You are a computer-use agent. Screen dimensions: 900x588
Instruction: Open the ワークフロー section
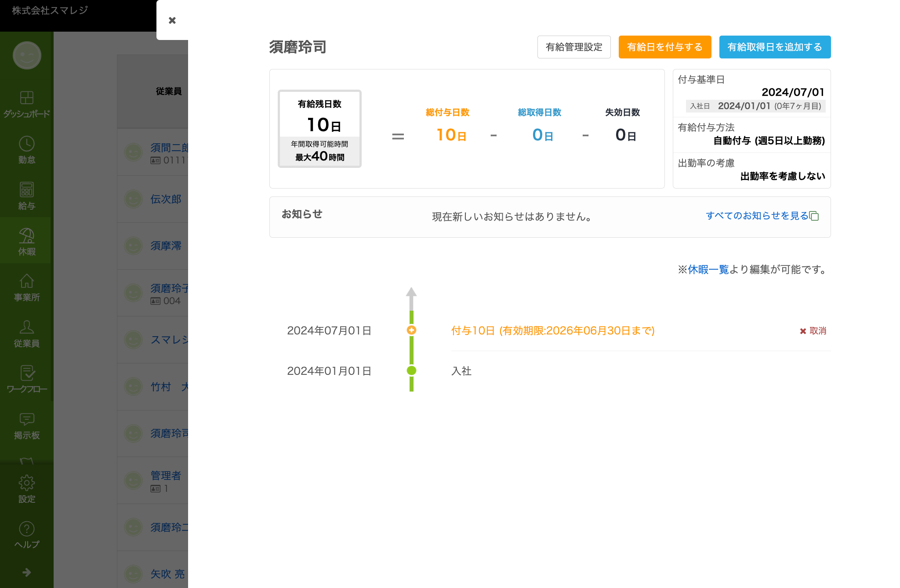(x=27, y=379)
